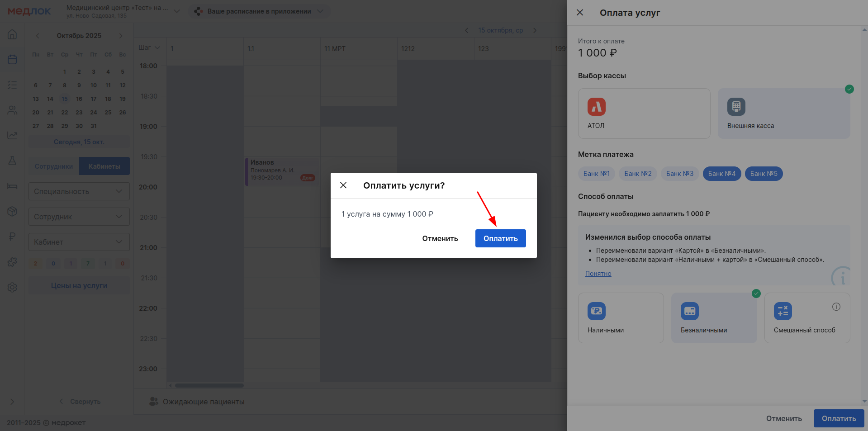The width and height of the screenshot is (868, 431).
Task: Select the АТОЛ cash register
Action: (x=644, y=114)
